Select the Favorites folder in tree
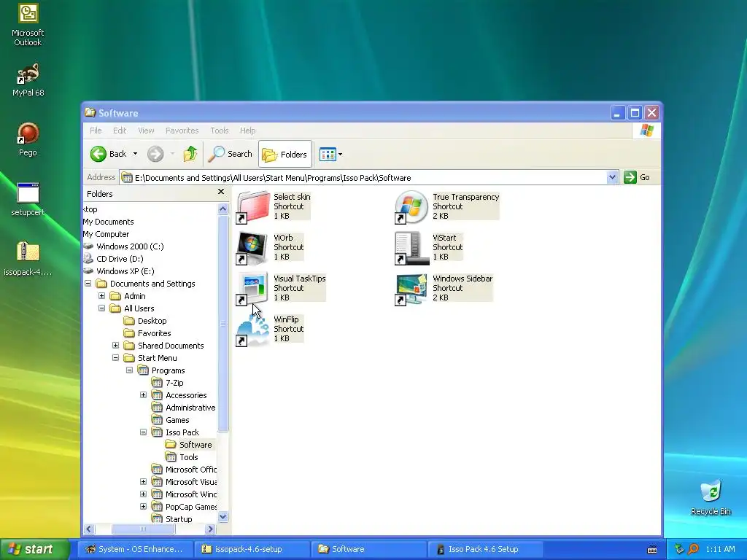Image resolution: width=747 pixels, height=560 pixels. click(x=155, y=333)
